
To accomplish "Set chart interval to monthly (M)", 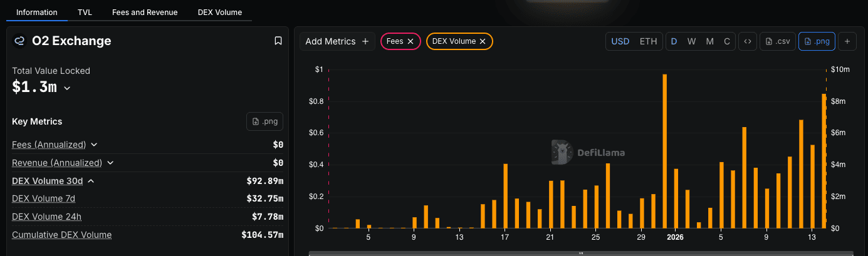I will tap(709, 41).
